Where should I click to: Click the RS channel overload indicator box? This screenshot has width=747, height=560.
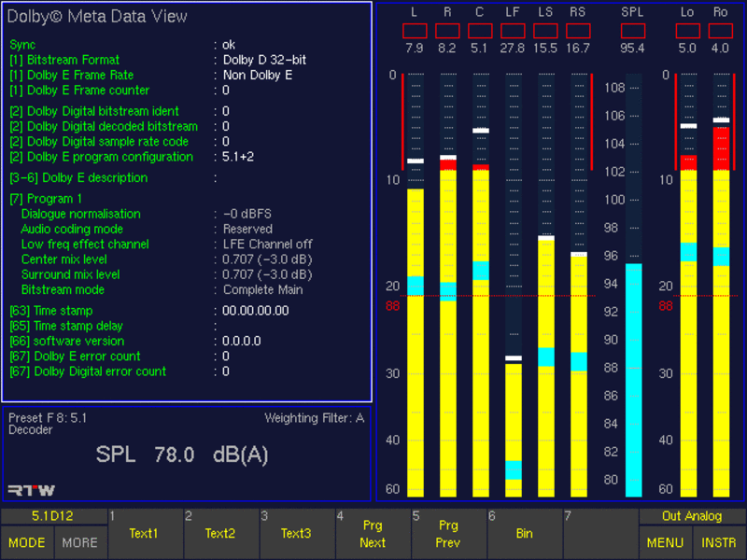(x=578, y=31)
